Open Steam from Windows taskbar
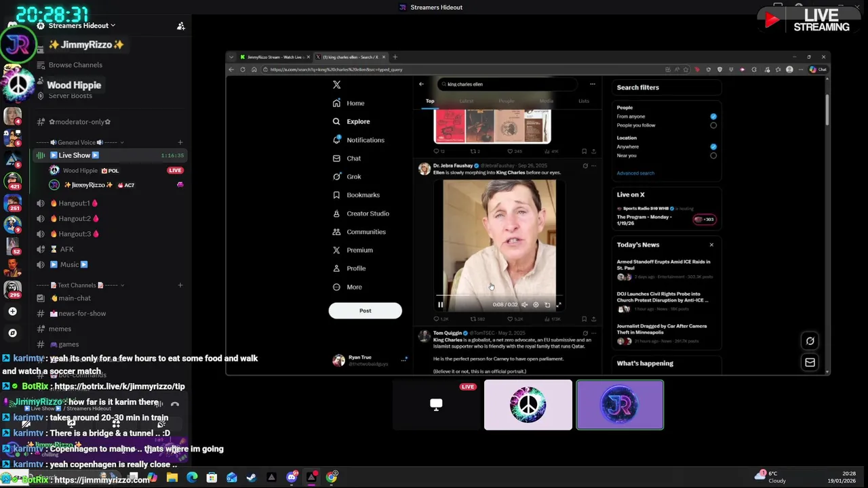868x488 pixels. 252,478
